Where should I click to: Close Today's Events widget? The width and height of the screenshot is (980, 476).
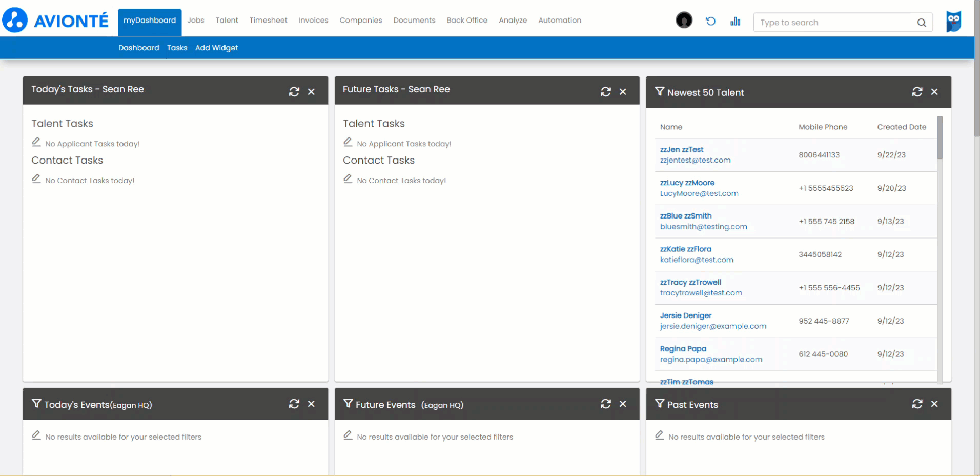(x=311, y=404)
